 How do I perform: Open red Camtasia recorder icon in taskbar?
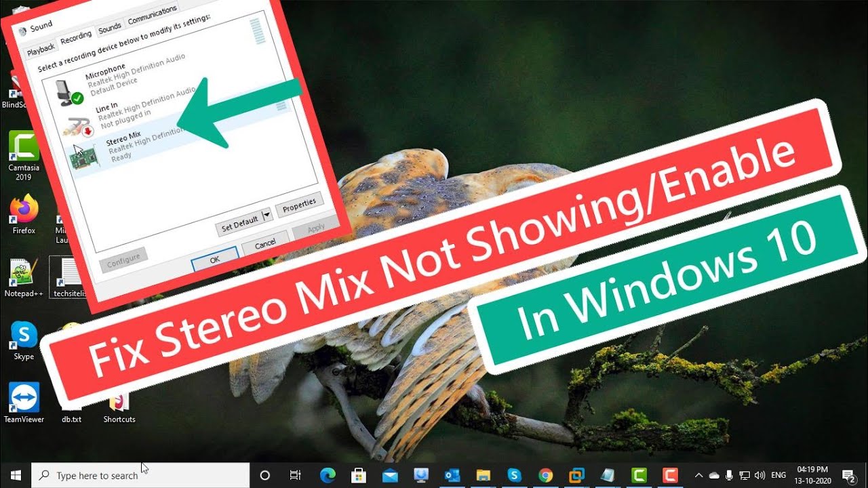pyautogui.click(x=670, y=475)
